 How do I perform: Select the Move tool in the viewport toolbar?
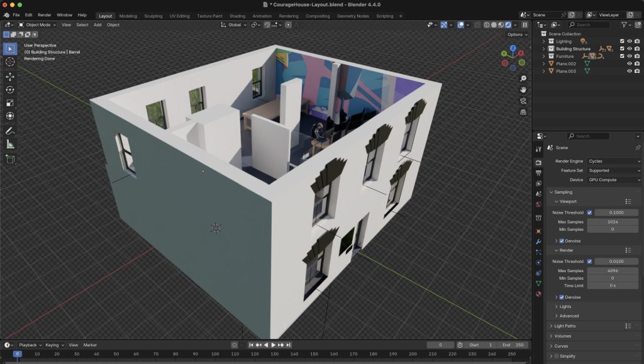11,77
